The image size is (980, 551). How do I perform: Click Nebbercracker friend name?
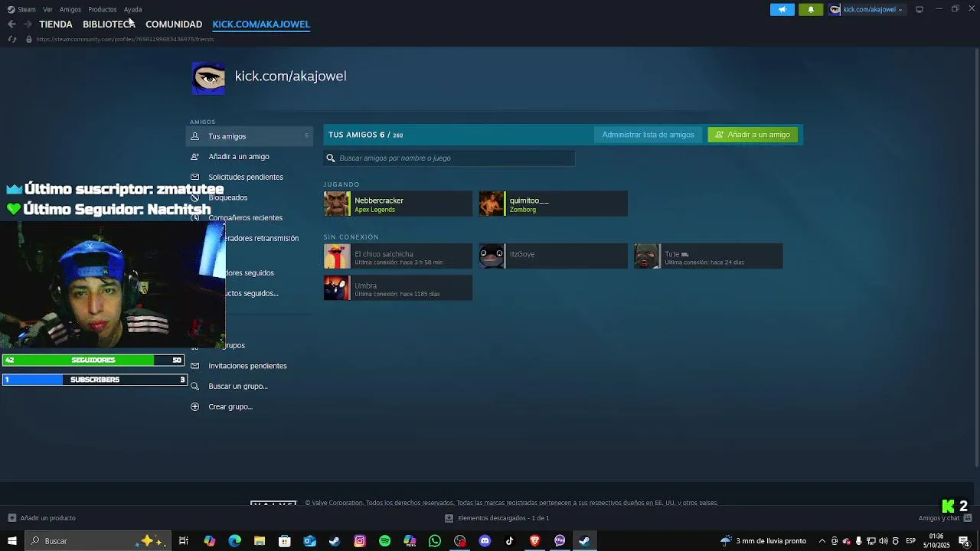pos(379,201)
